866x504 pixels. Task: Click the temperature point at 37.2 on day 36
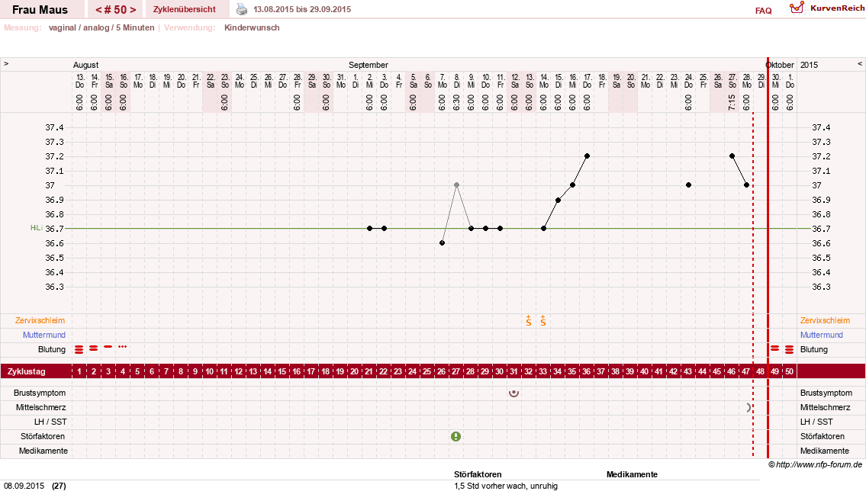tap(587, 156)
